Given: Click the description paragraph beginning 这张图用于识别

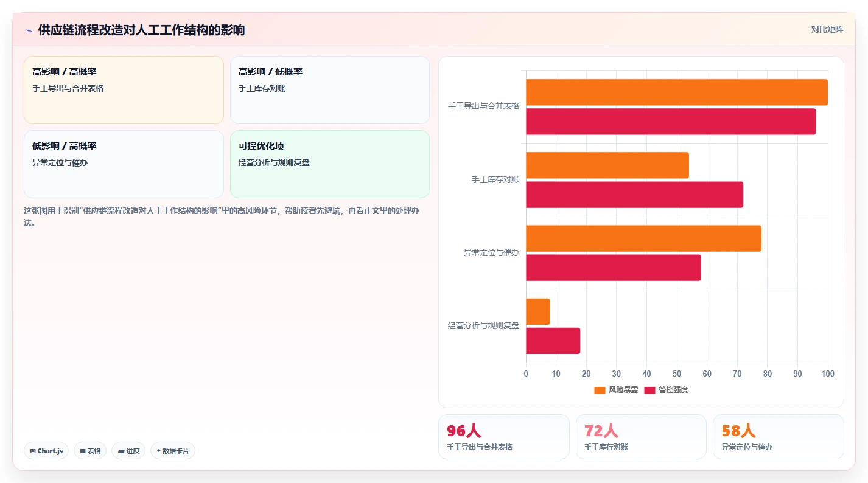Looking at the screenshot, I should [221, 217].
